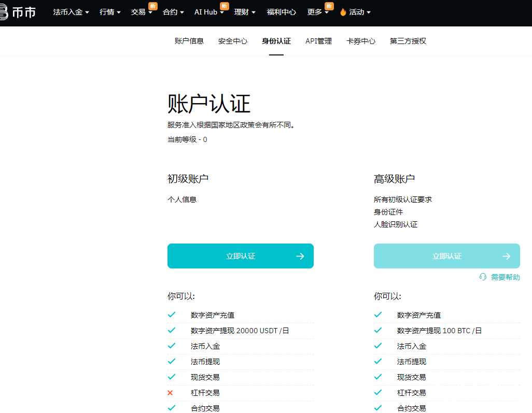
Task: Click the checkmark beside 初级账户 数字资产充值
Action: point(171,315)
